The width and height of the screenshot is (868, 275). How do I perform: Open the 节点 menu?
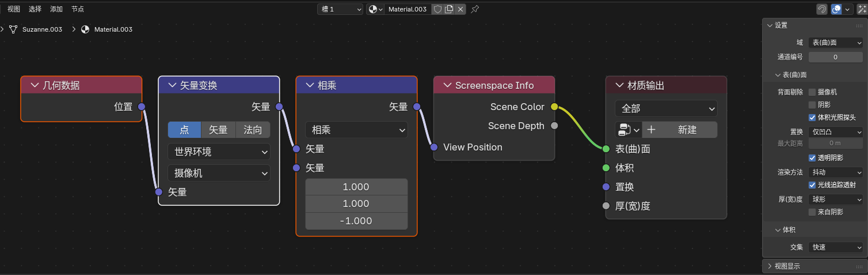tap(78, 9)
